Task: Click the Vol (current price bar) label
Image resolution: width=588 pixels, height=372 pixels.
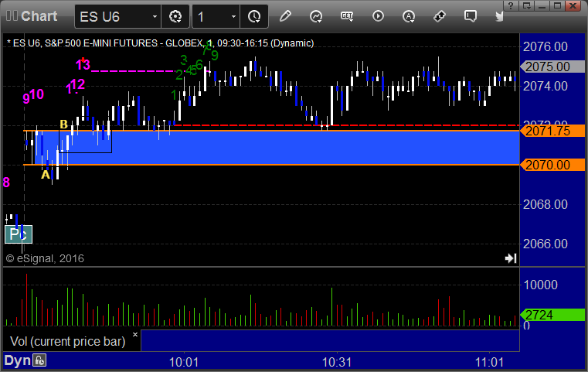Action: (67, 341)
